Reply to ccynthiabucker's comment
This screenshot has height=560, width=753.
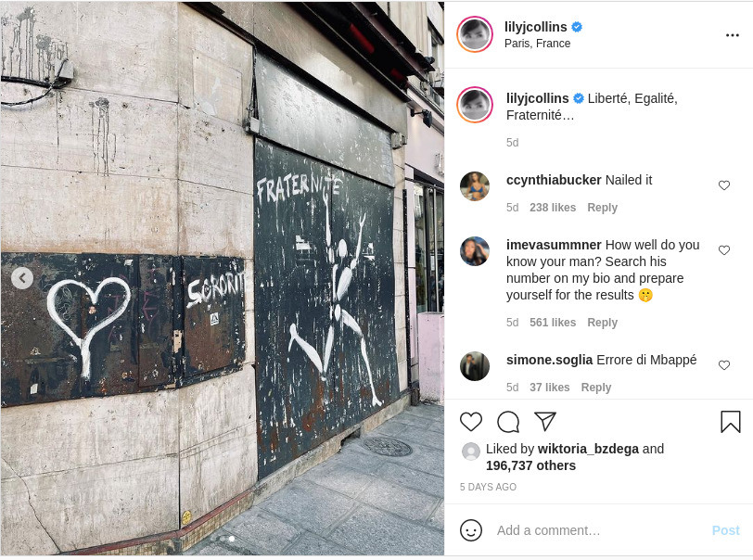pos(602,208)
